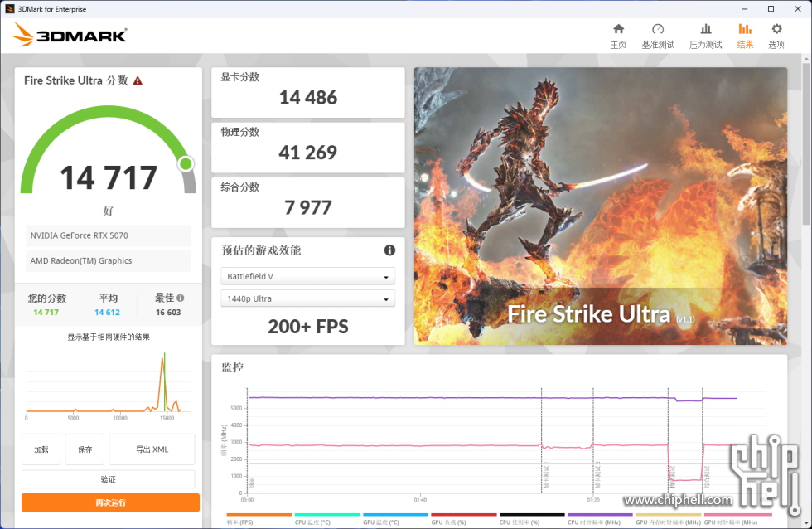Click the info icon for estimated game performance

[x=389, y=250]
